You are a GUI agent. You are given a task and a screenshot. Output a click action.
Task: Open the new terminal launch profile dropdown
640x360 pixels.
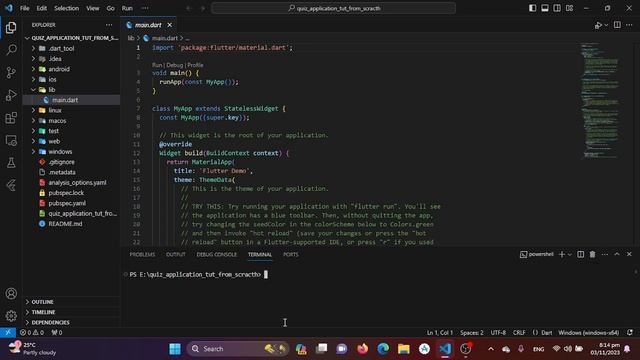(x=570, y=254)
